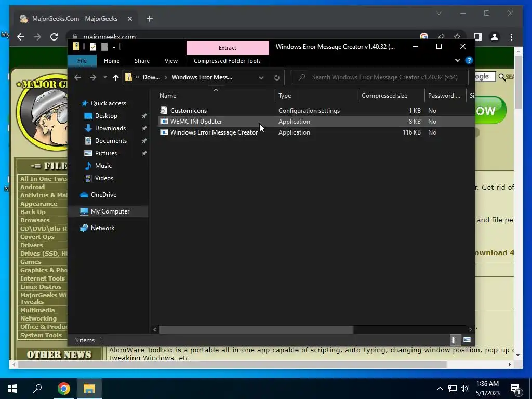Viewport: 532px width, 399px height.
Task: Reload the MajorGeeks page in Chrome
Action: (x=54, y=37)
